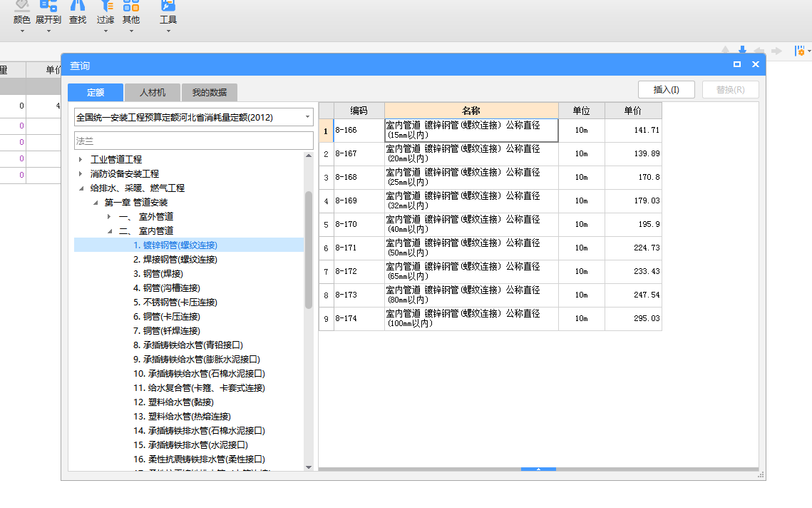
Task: Expand the 一、室外管道 node
Action: click(109, 217)
